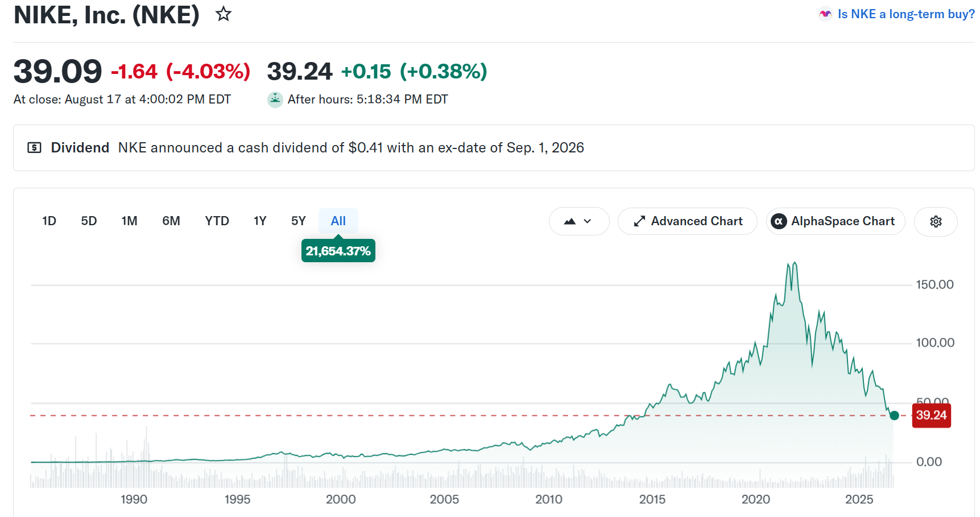Click the -1.64 (-4.03%) change text
The image size is (980, 517).
tap(180, 72)
